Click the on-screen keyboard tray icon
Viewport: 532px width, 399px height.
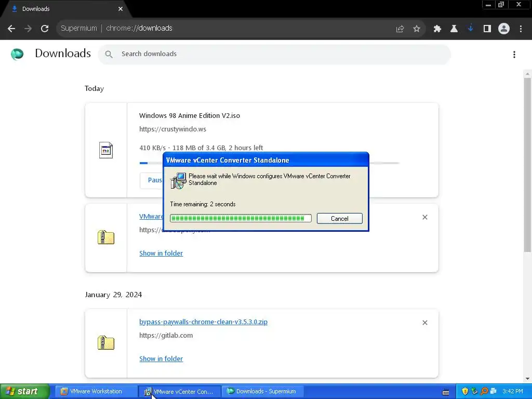pyautogui.click(x=446, y=392)
